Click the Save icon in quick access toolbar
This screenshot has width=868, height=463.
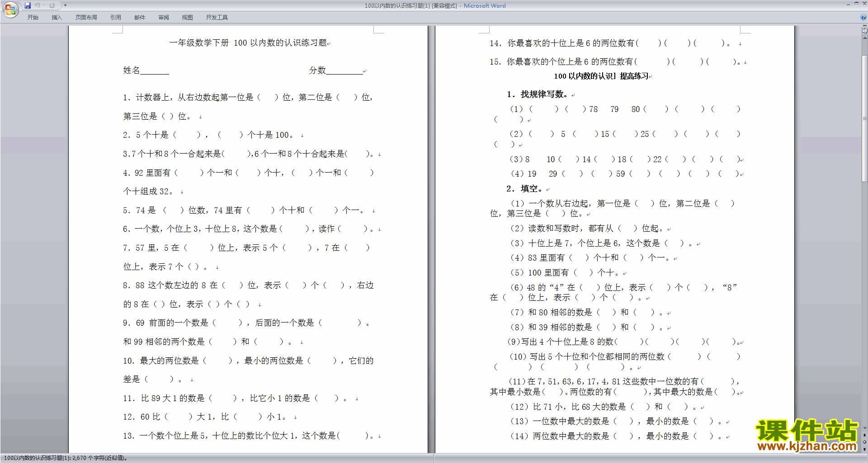click(x=28, y=5)
